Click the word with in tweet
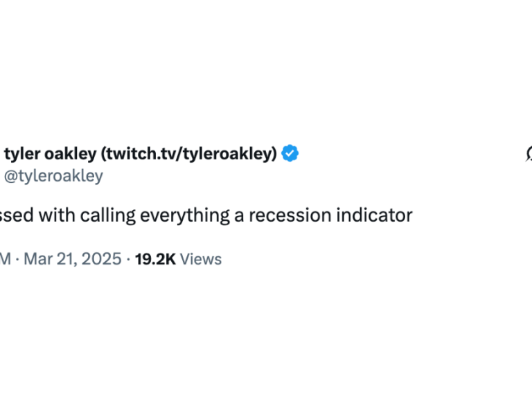Image resolution: width=532 pixels, height=399 pixels. (x=57, y=215)
